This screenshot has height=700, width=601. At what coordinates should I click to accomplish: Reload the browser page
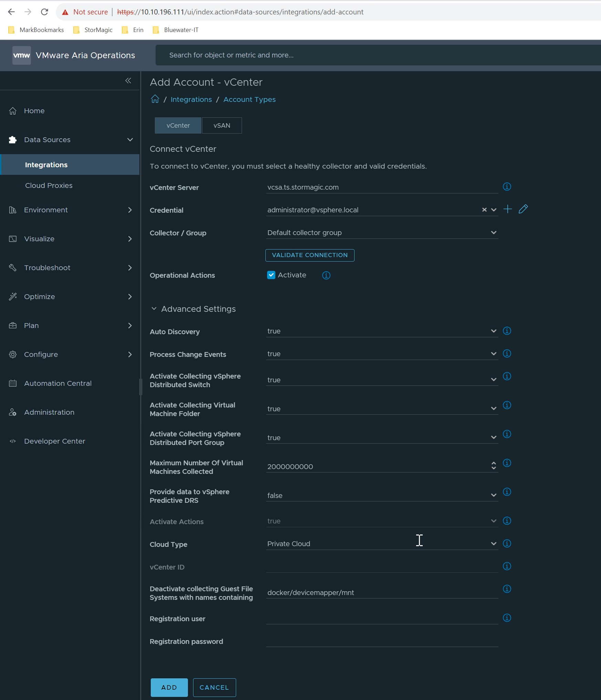point(44,12)
